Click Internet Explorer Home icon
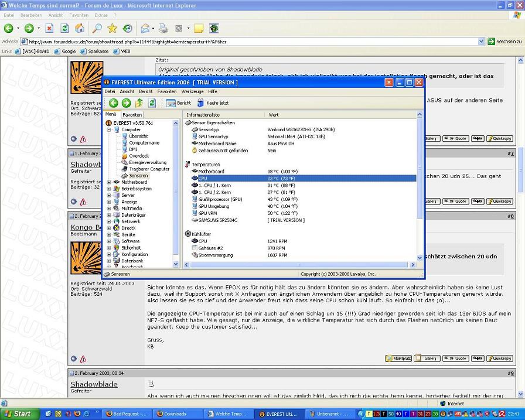525x420 pixels. tap(80, 29)
